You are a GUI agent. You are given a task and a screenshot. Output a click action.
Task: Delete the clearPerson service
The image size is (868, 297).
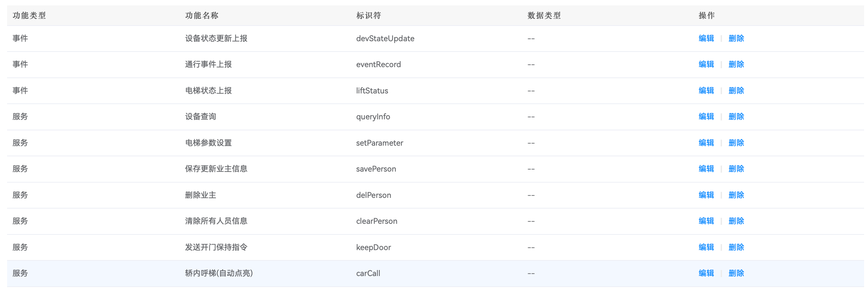[x=736, y=221]
